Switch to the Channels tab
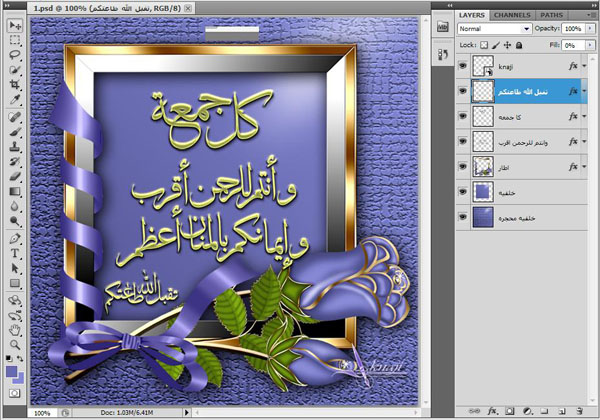Image resolution: width=600 pixels, height=420 pixels. (512, 15)
